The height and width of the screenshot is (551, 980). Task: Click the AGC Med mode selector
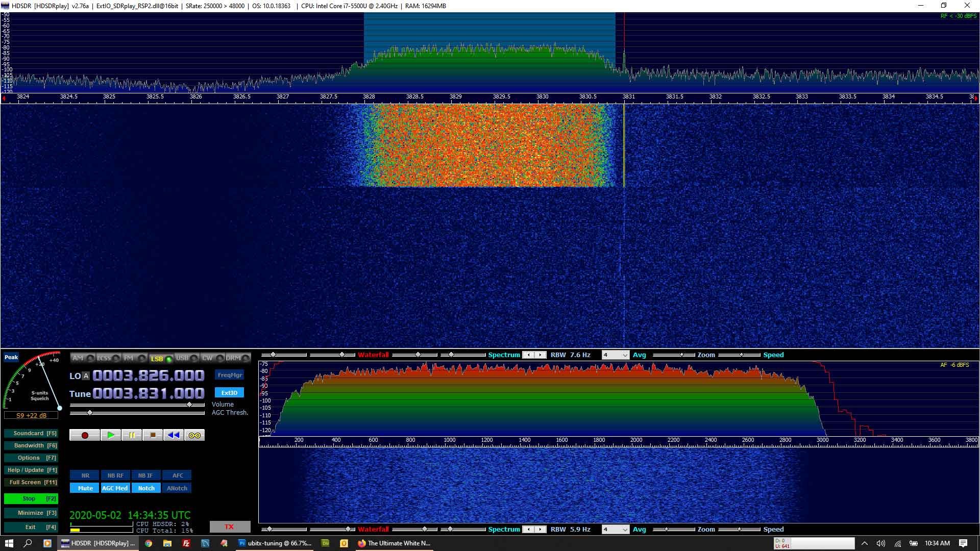[x=115, y=488]
